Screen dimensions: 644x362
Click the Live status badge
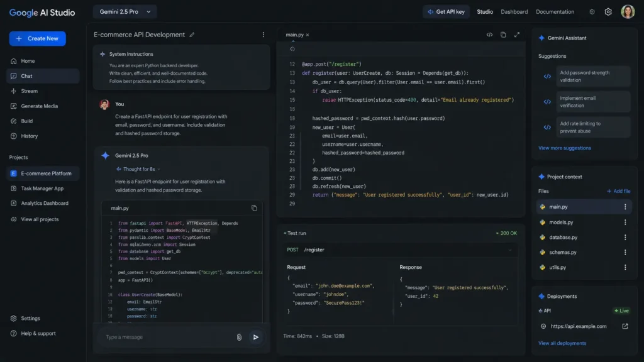pyautogui.click(x=621, y=310)
